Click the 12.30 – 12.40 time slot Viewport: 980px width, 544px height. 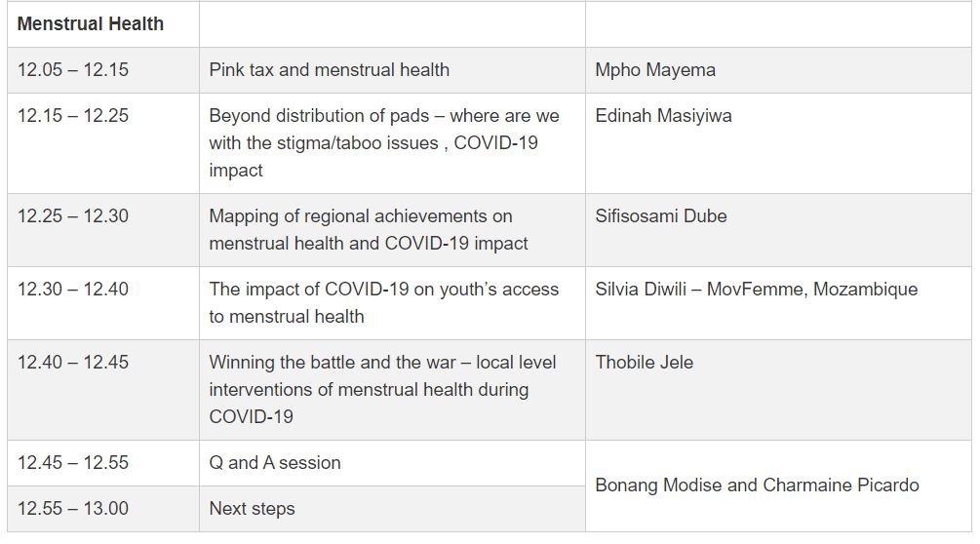click(73, 290)
